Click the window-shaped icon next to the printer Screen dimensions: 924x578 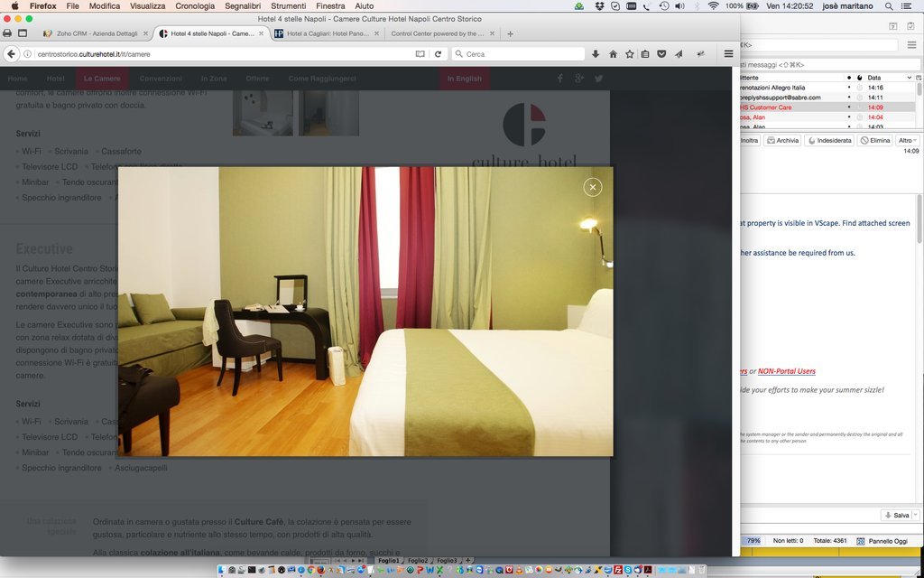(23, 33)
